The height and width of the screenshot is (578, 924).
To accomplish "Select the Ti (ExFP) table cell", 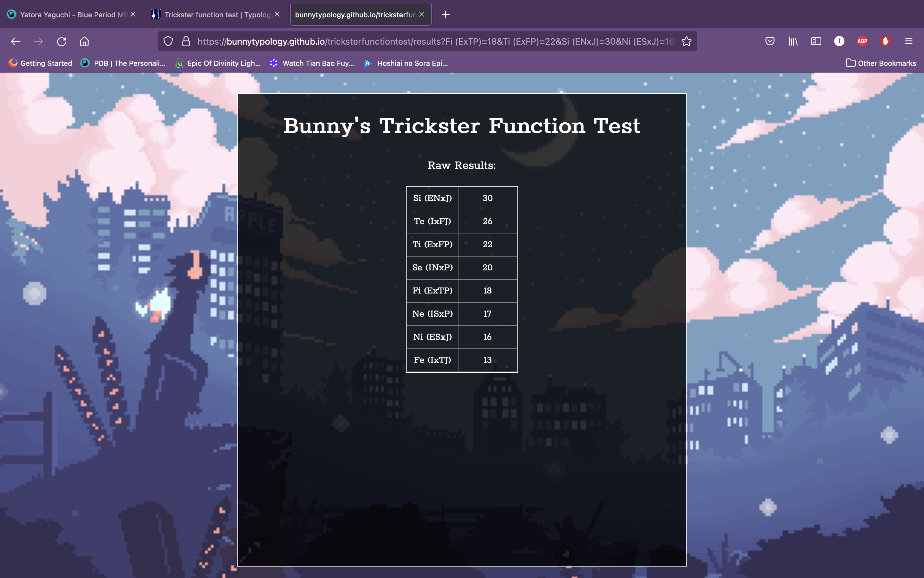I will [x=432, y=245].
